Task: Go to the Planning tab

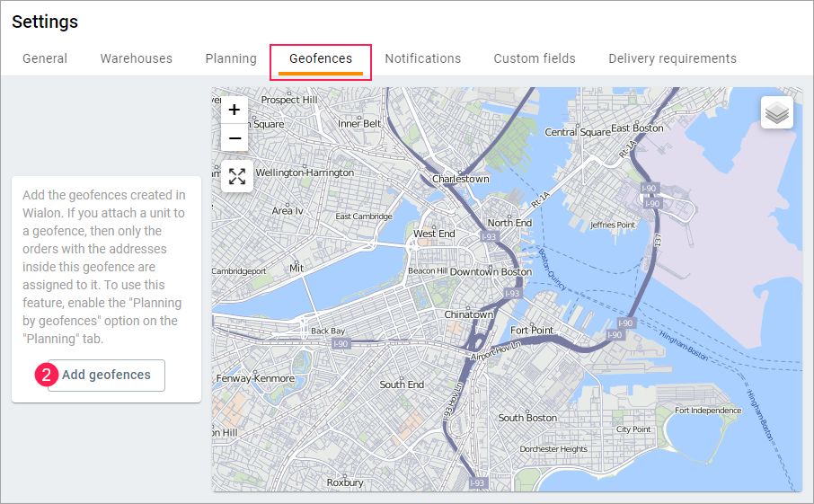Action: tap(231, 58)
